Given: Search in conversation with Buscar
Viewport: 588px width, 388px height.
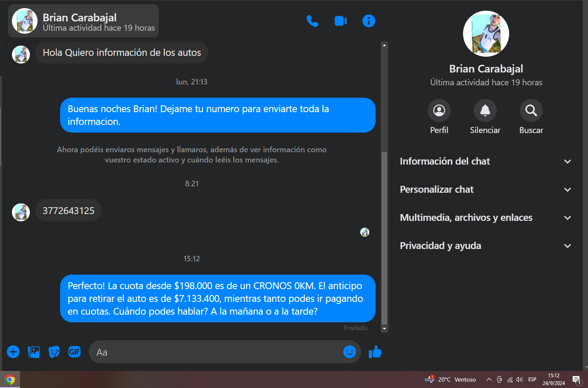Looking at the screenshot, I should coord(531,117).
